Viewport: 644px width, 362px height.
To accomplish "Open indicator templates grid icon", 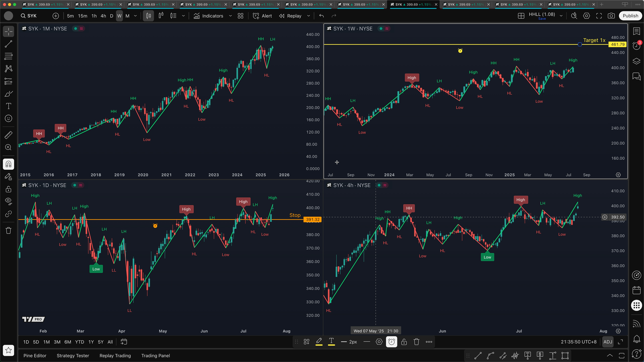I will point(240,16).
